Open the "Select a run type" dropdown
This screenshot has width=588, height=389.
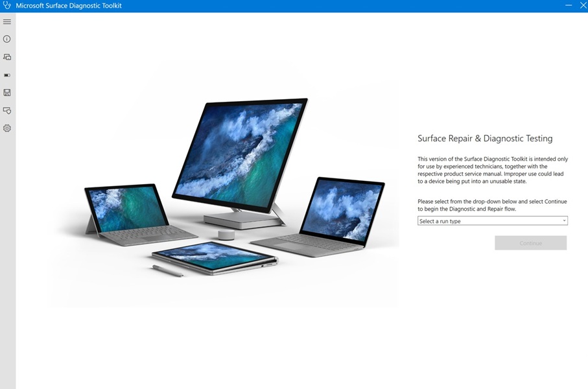click(x=492, y=220)
